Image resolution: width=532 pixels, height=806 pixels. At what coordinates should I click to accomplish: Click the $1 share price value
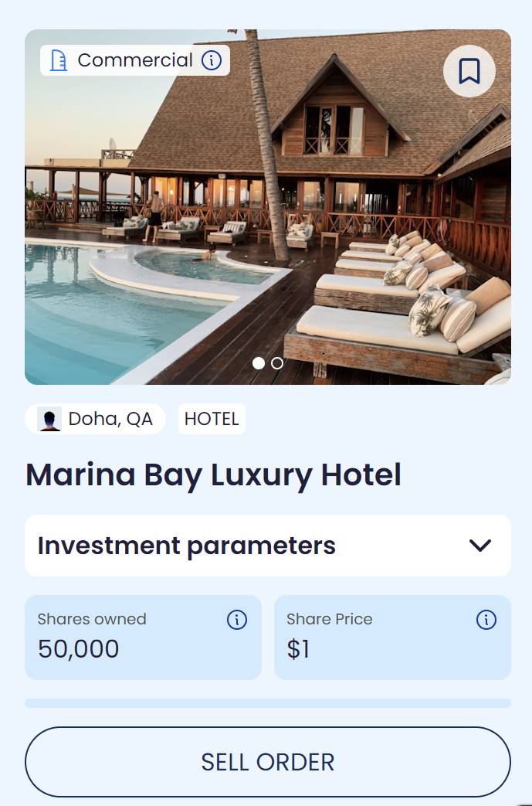[x=298, y=649]
